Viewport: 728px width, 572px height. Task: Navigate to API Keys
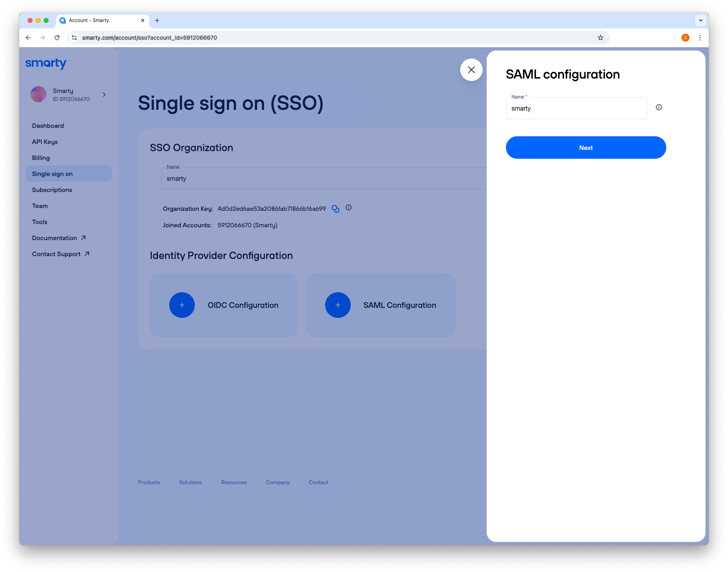click(x=44, y=141)
